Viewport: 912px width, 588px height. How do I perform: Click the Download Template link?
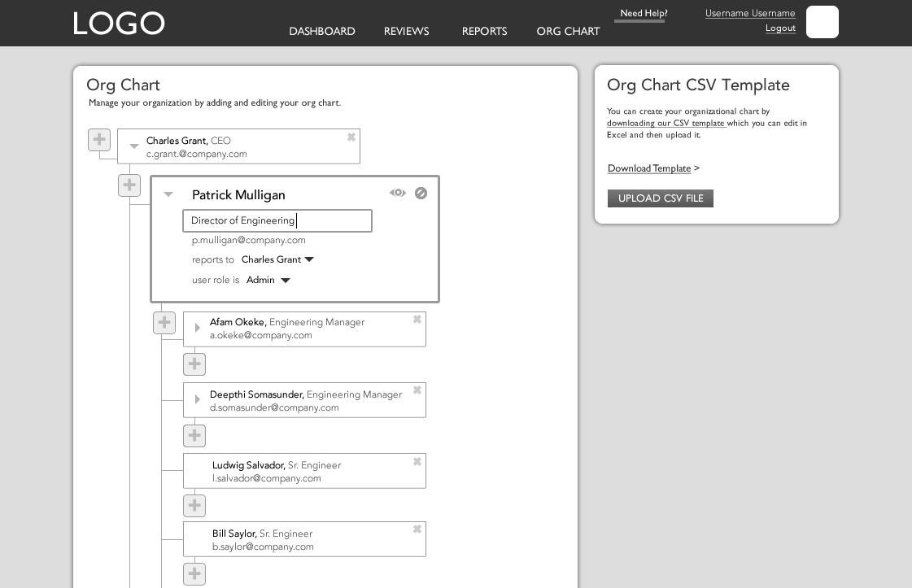click(x=649, y=168)
